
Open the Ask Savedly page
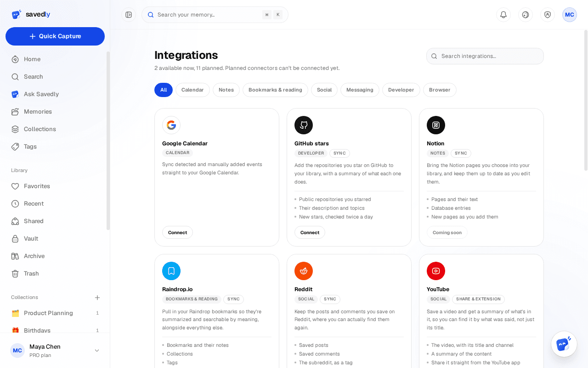[55, 94]
